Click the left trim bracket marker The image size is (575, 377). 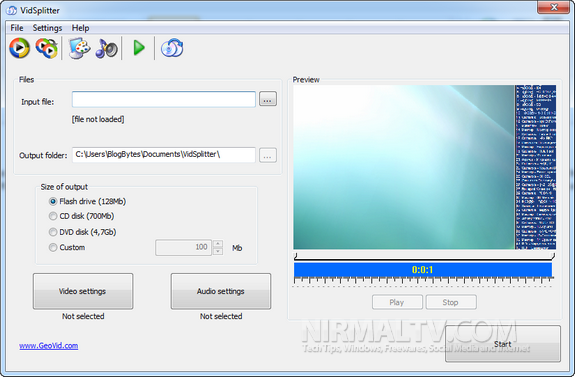coord(296,255)
